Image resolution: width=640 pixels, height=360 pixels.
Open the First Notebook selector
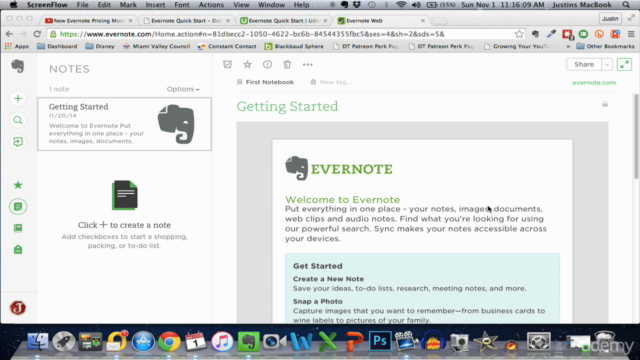(x=265, y=82)
